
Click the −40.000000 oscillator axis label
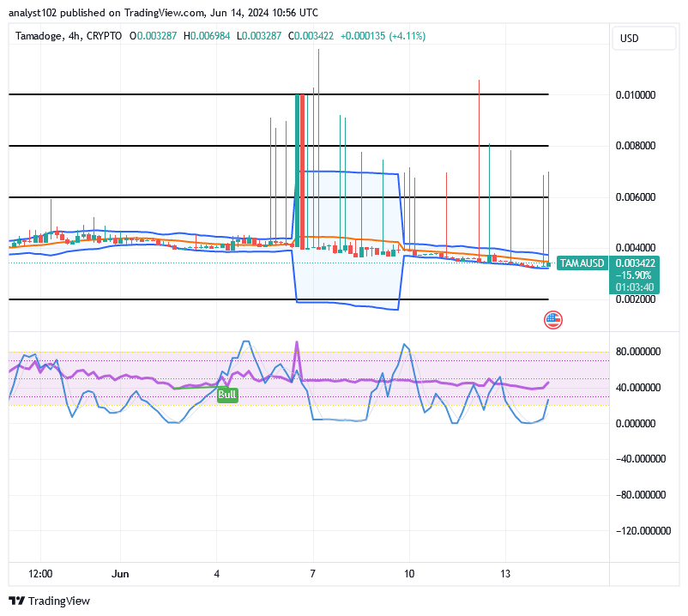point(641,459)
